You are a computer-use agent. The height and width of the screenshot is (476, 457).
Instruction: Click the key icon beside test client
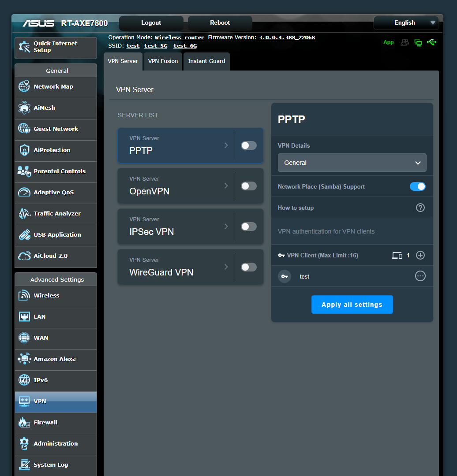[285, 276]
